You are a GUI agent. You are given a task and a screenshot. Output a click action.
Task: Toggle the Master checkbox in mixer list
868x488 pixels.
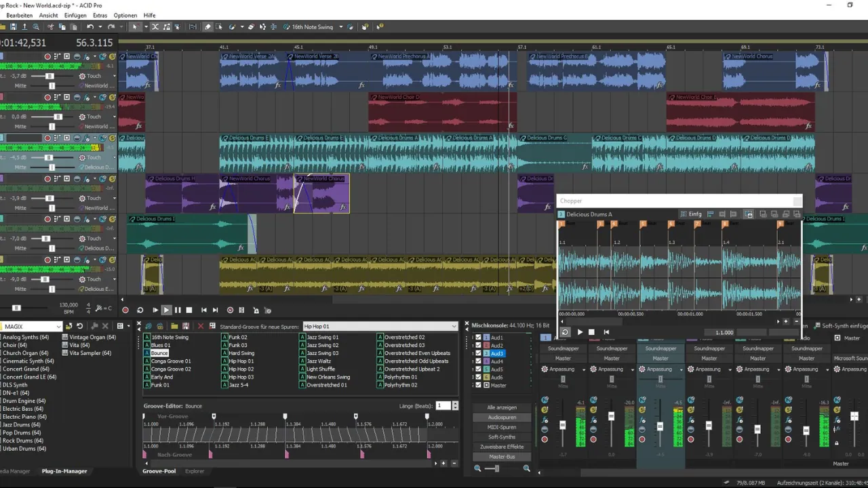pos(478,385)
